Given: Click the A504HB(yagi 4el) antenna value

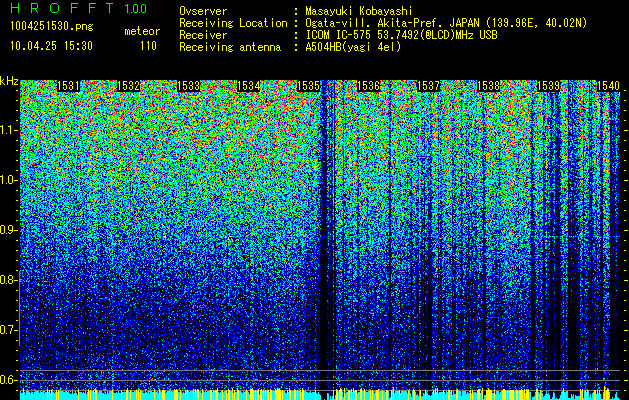Looking at the screenshot, I should coord(353,47).
